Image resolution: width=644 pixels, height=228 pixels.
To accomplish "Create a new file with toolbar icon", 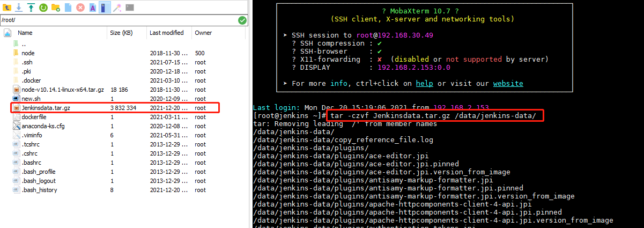I will click(68, 8).
